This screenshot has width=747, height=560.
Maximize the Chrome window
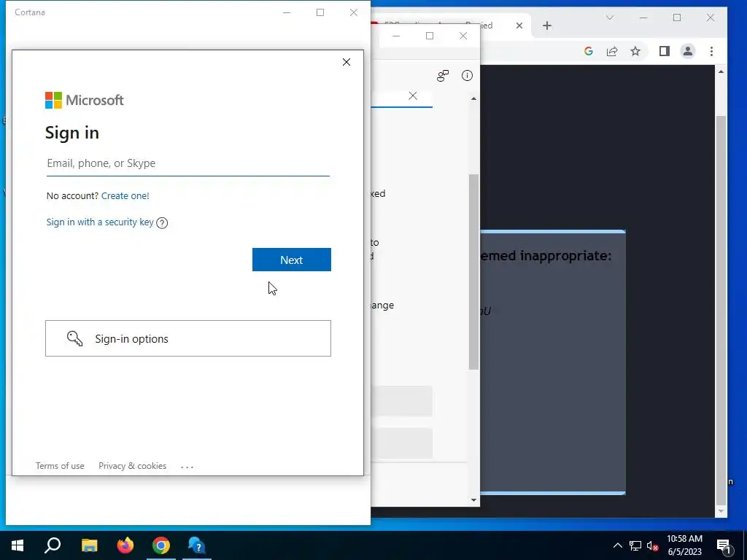pos(677,17)
